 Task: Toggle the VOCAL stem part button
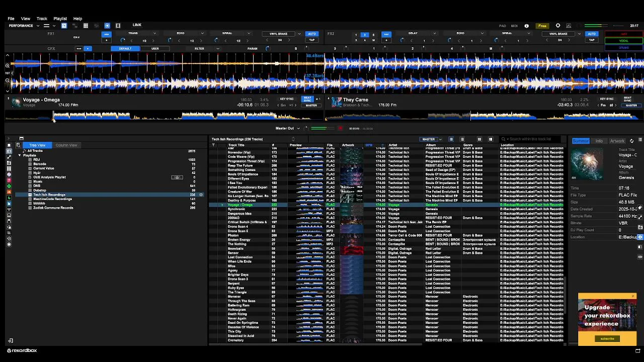(624, 41)
